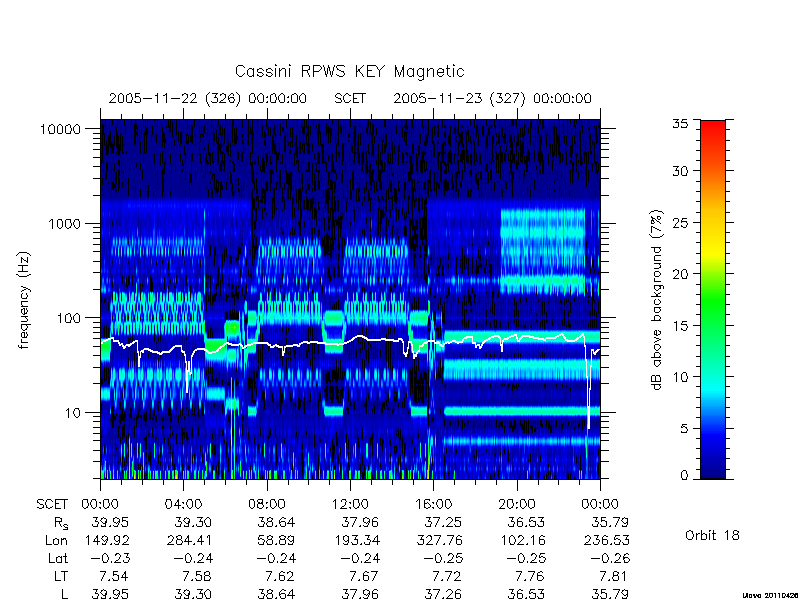Image resolution: width=800 pixels, height=600 pixels.
Task: Click the 30 value on the colorbar scale
Action: pos(680,170)
